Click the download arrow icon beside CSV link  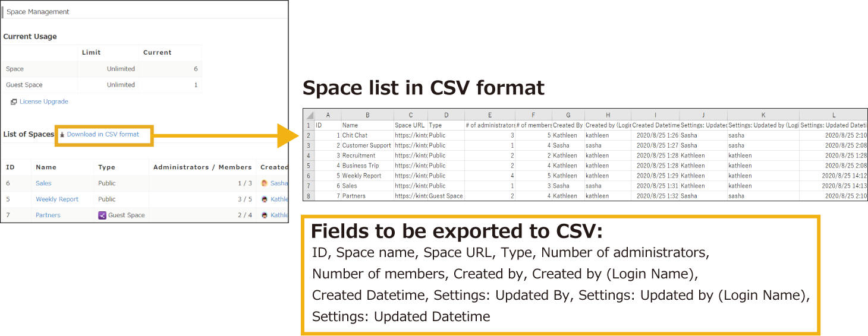tap(62, 135)
